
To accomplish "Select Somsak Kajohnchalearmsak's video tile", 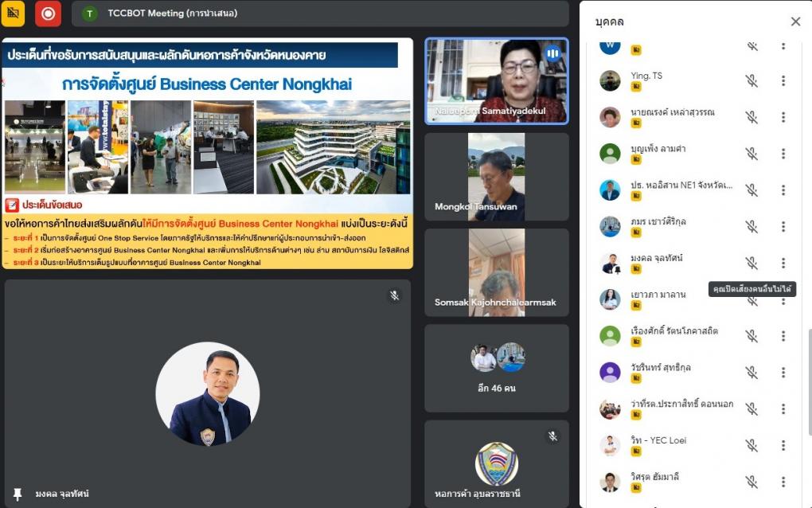I will click(x=497, y=272).
